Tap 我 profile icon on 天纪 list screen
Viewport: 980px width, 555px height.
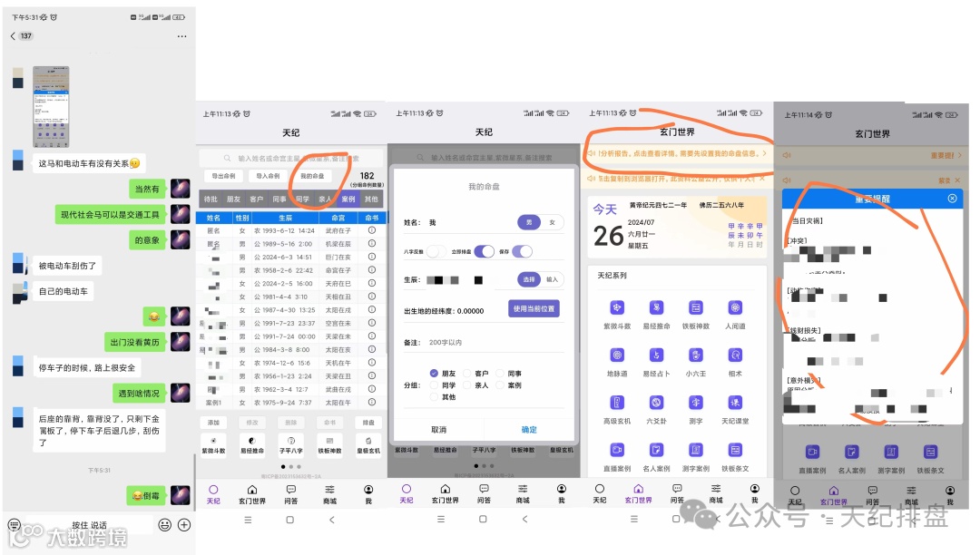click(x=368, y=490)
